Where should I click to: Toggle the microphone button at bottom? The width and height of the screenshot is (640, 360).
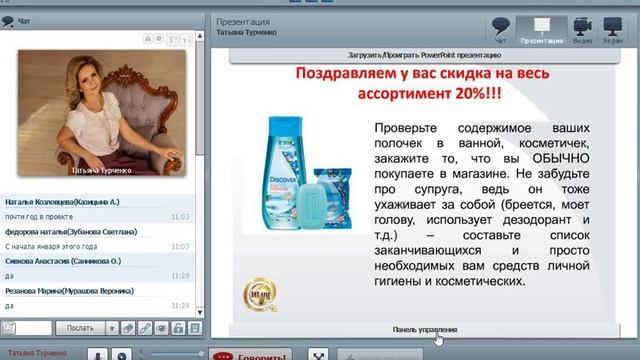pyautogui.click(x=98, y=355)
